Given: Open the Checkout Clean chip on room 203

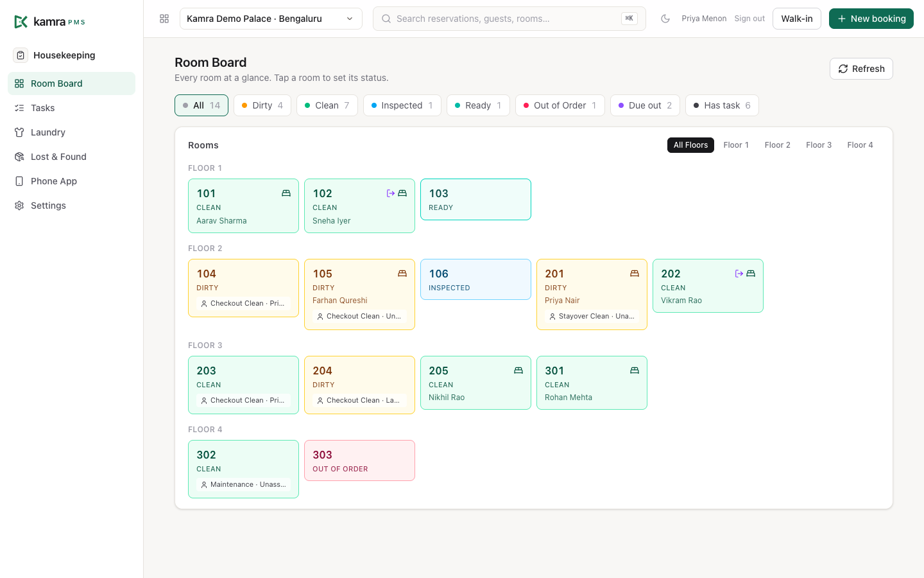Looking at the screenshot, I should 243,400.
